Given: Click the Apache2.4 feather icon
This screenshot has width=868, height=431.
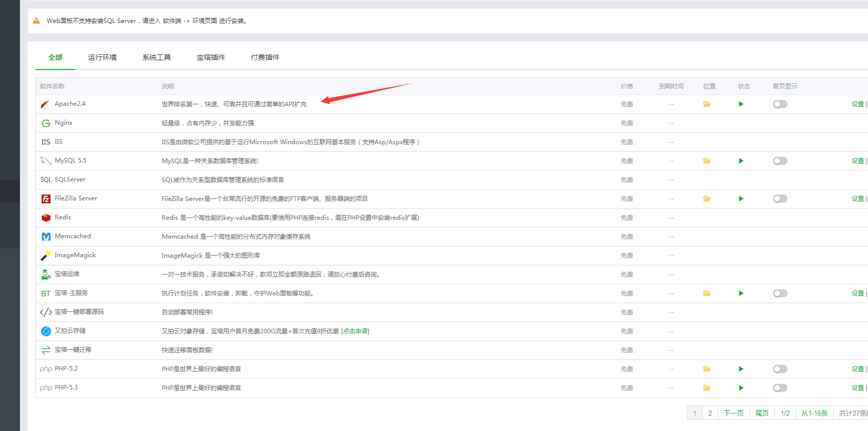Looking at the screenshot, I should point(46,104).
